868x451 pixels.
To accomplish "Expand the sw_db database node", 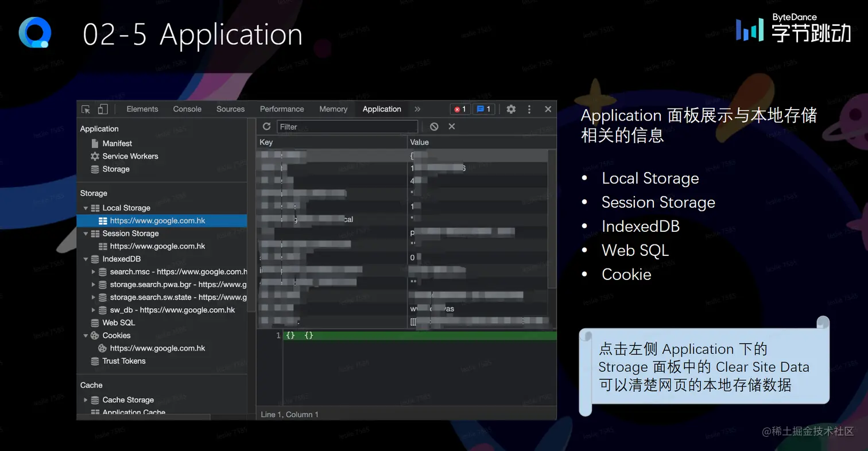I will pyautogui.click(x=93, y=310).
